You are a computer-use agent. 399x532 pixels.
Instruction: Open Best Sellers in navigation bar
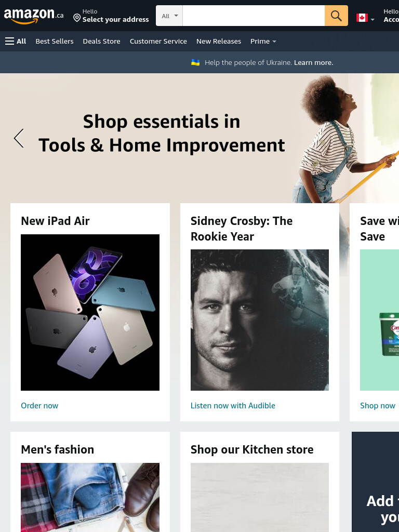pos(55,42)
